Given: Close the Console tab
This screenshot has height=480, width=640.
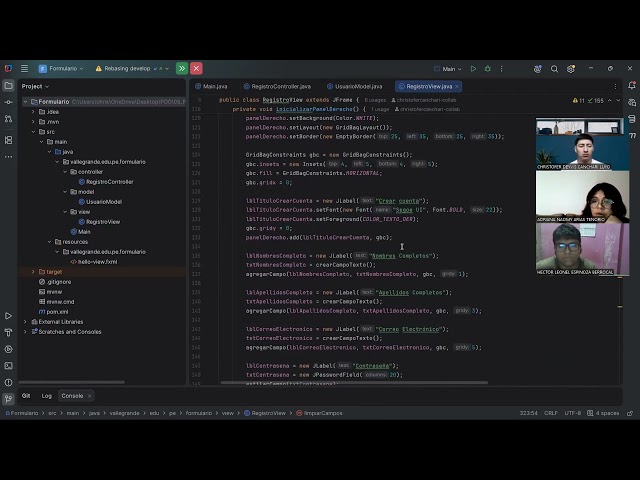Looking at the screenshot, I should click(89, 396).
